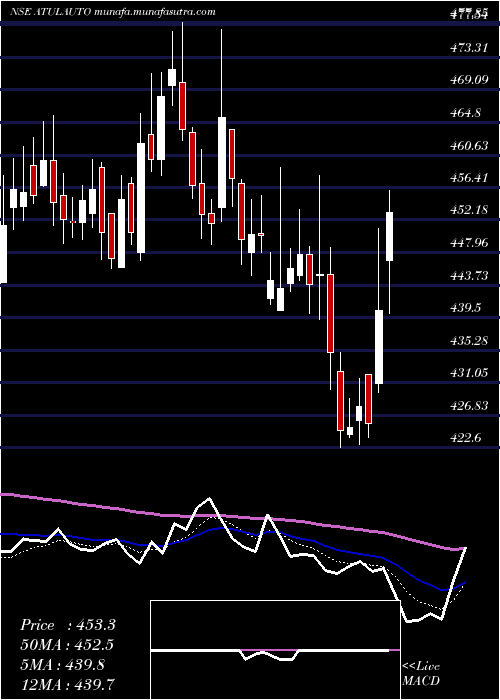Click the 460.63 price axis label

pyautogui.click(x=469, y=146)
